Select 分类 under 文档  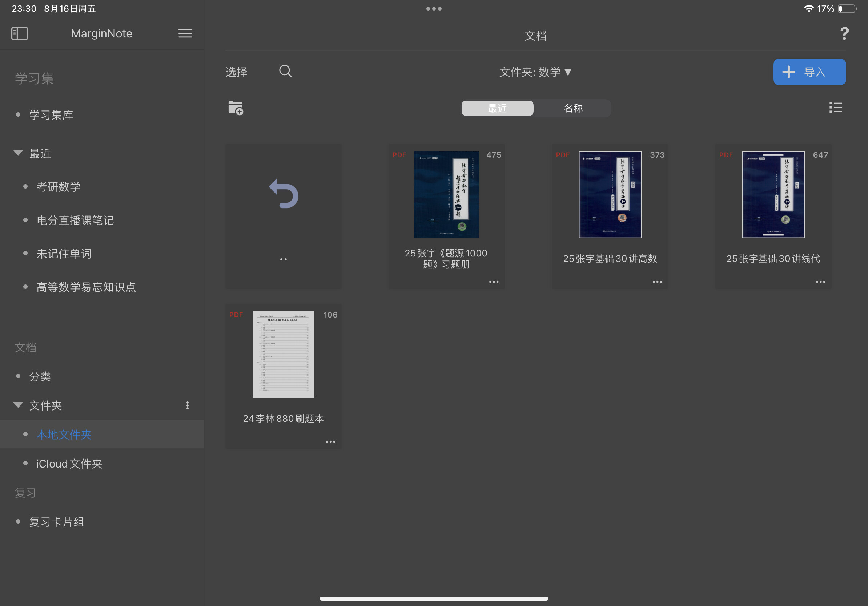pos(40,376)
